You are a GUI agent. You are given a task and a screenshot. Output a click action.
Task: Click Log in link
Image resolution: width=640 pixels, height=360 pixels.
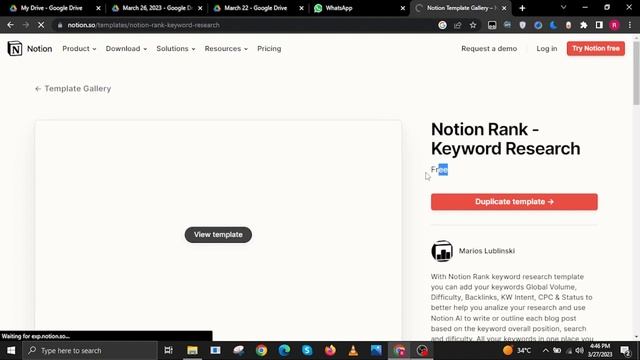(x=547, y=49)
